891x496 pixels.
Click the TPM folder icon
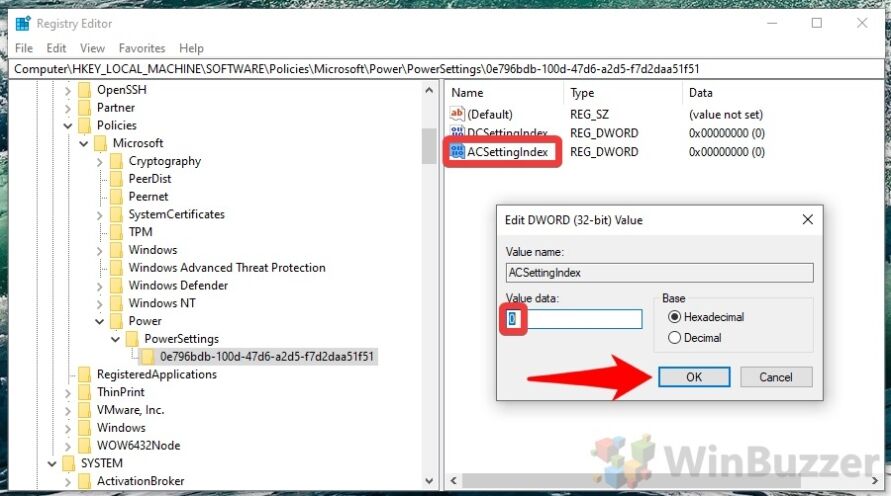click(x=116, y=232)
